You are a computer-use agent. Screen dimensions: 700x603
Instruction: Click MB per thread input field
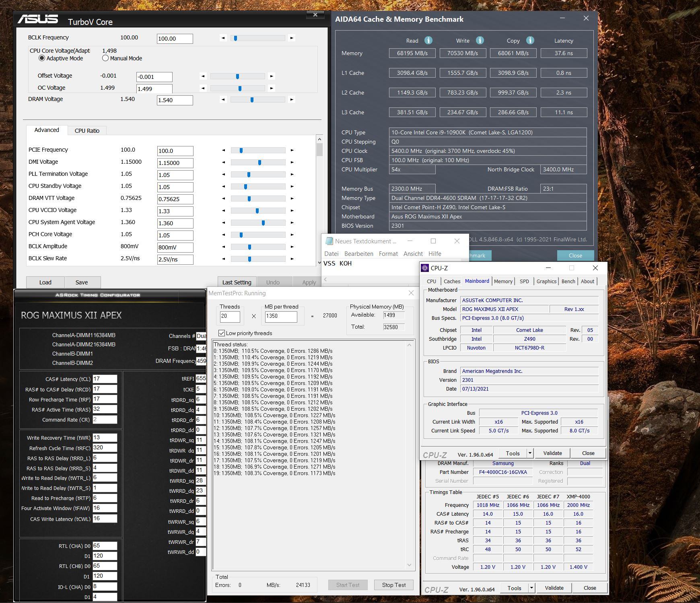[x=281, y=316]
